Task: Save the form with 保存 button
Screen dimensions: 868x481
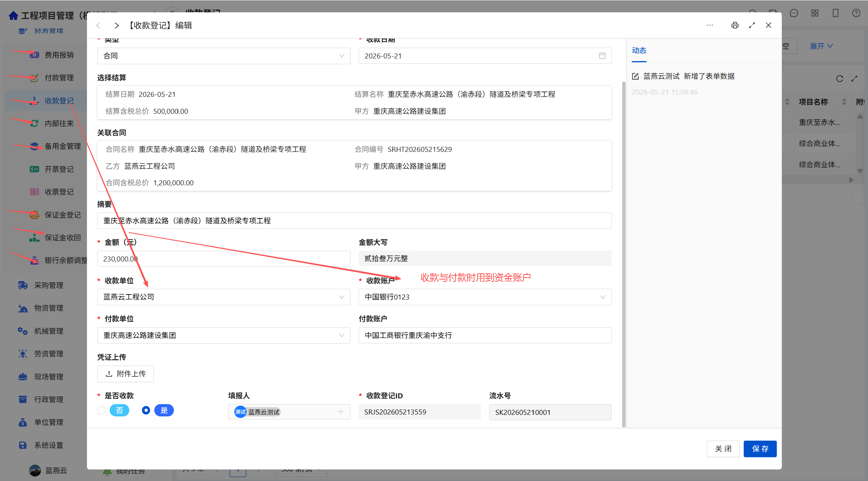Action: [760, 449]
